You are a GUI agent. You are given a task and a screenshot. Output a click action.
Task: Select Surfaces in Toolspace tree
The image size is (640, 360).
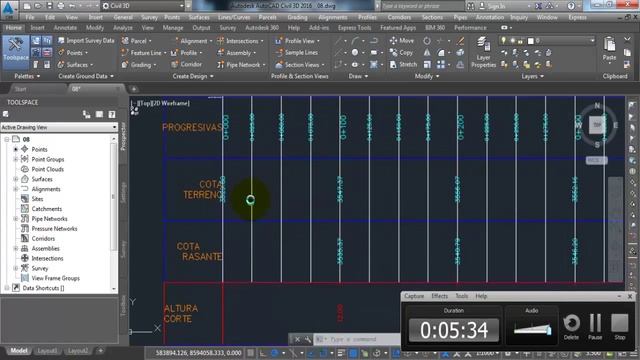pos(42,179)
